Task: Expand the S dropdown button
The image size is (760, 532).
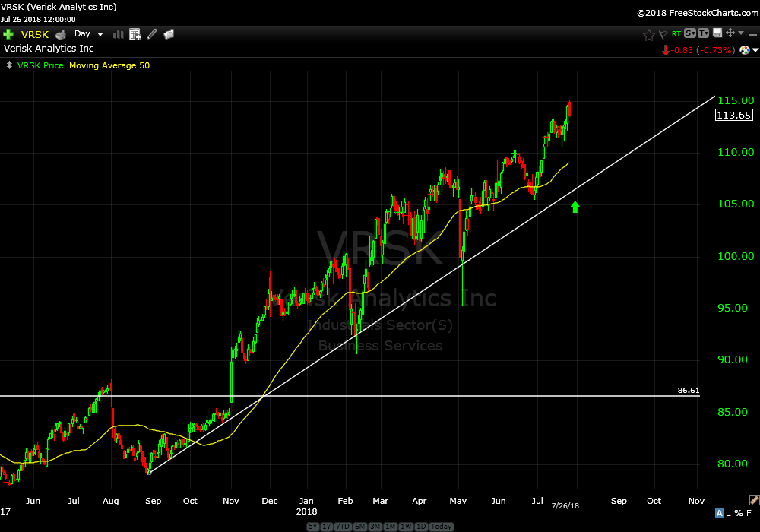Action: click(689, 33)
